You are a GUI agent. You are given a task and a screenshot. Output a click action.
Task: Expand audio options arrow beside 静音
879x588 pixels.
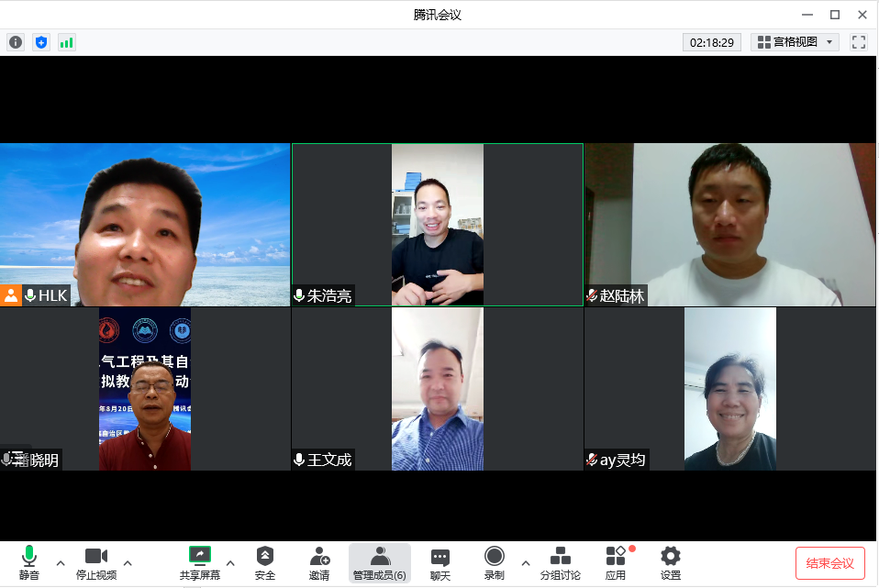pyautogui.click(x=61, y=562)
